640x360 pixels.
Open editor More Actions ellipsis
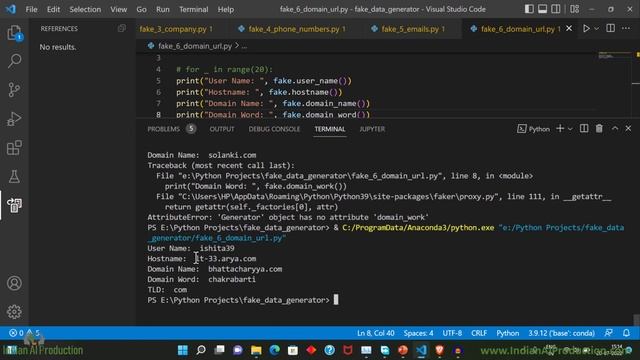click(626, 28)
